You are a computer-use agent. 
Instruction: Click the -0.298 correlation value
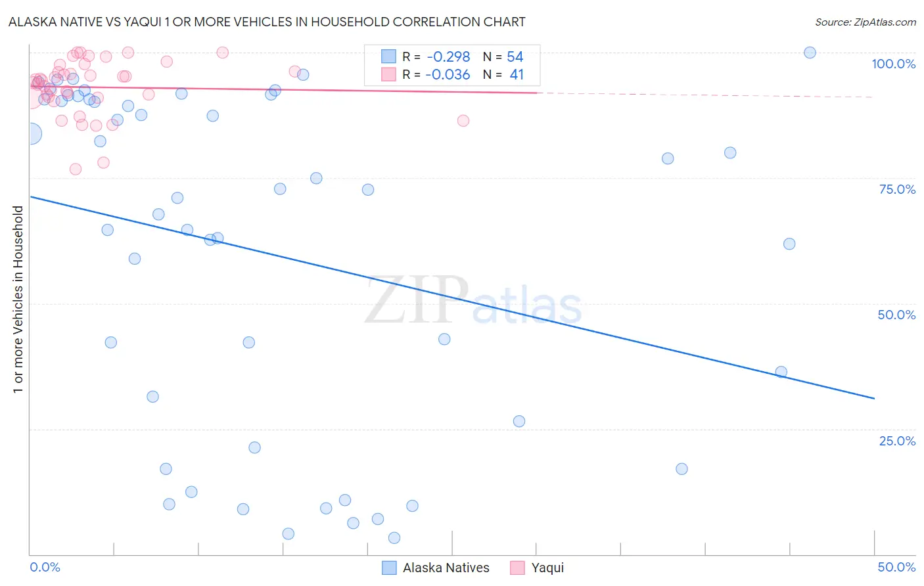click(448, 57)
